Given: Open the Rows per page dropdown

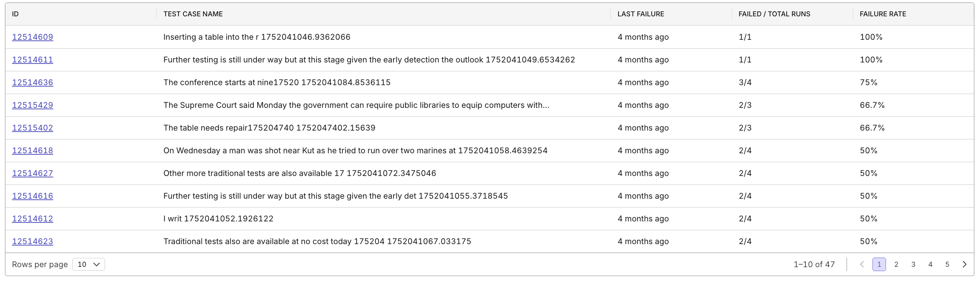Looking at the screenshot, I should coord(88,264).
